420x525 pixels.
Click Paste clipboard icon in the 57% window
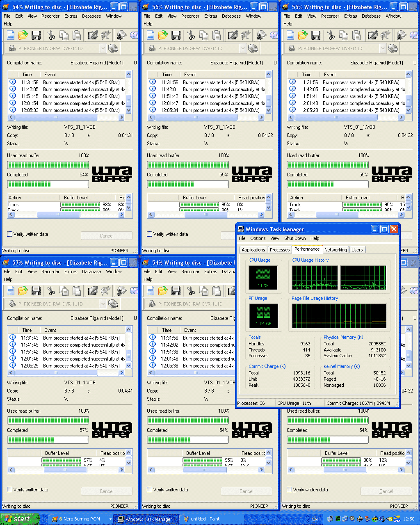(x=76, y=291)
